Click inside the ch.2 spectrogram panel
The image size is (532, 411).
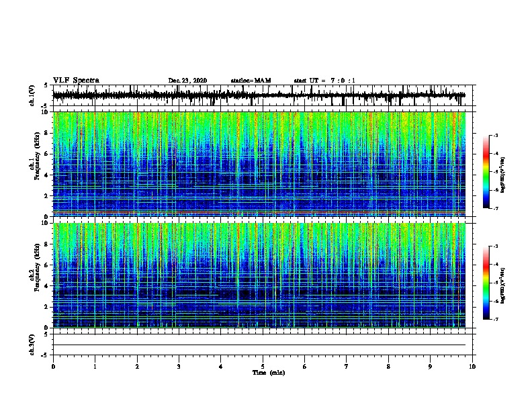tap(259, 275)
